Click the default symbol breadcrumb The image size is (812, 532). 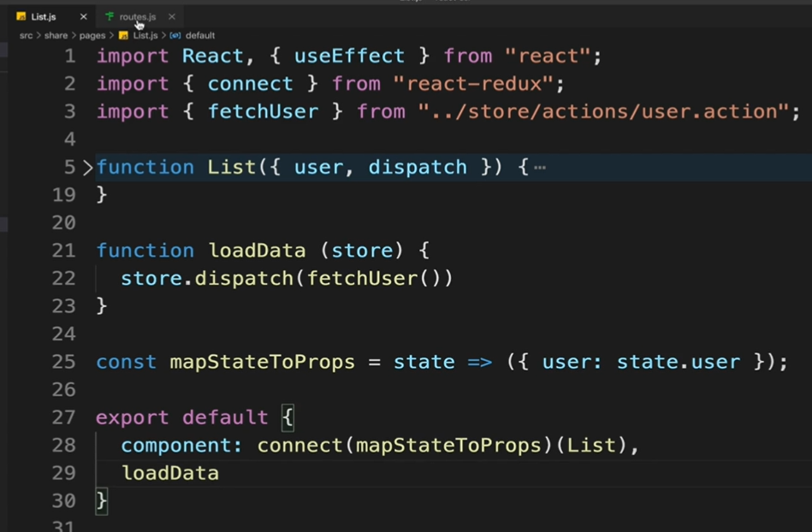(200, 35)
